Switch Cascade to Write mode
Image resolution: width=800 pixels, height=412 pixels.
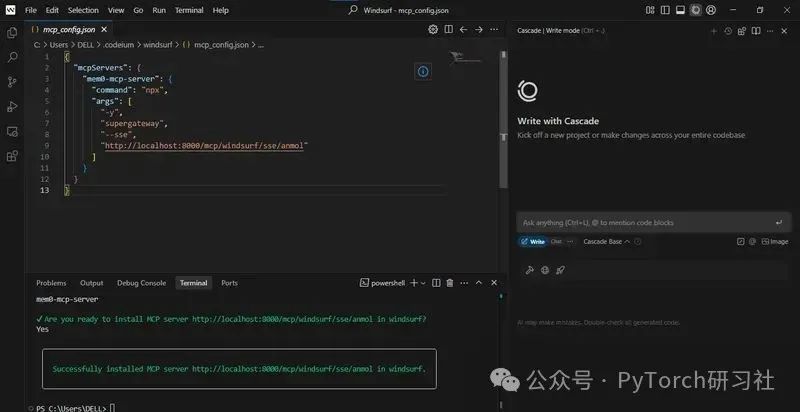coord(533,242)
